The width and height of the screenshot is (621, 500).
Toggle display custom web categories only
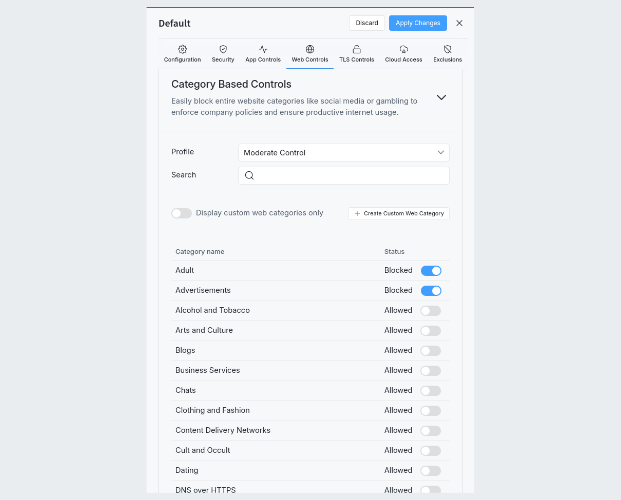click(181, 213)
